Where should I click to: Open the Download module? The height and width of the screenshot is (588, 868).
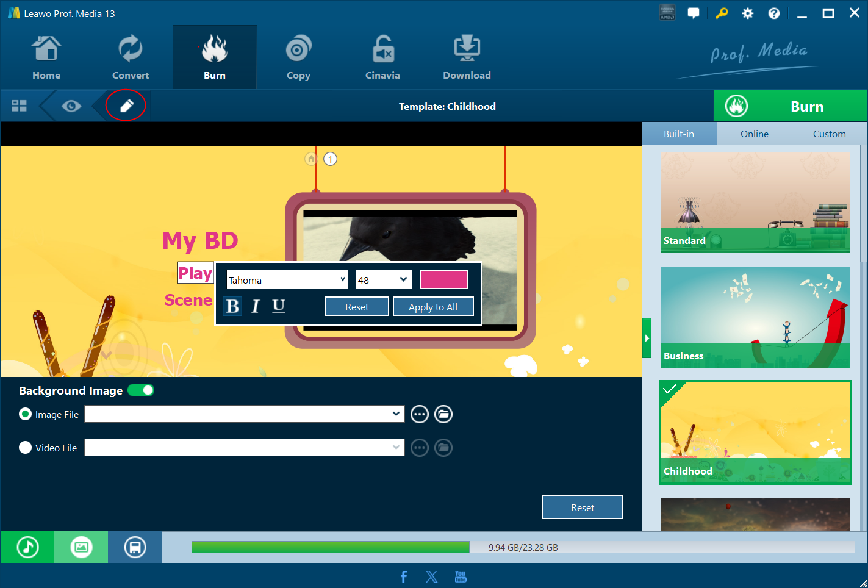(467, 57)
